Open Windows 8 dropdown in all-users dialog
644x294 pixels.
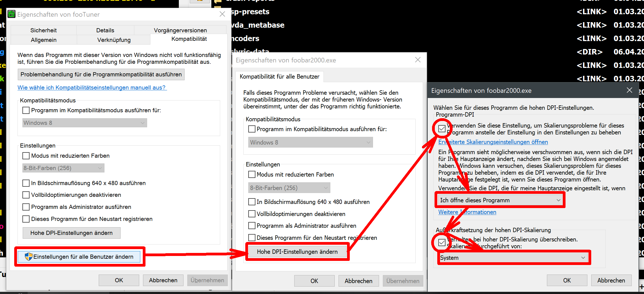pos(310,142)
